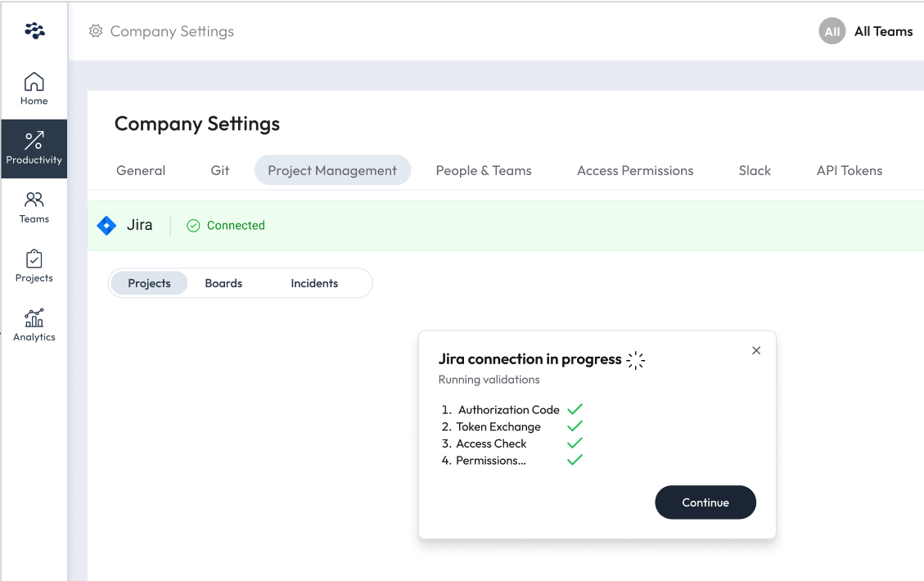Go to the API Tokens tab
The width and height of the screenshot is (924, 581).
coord(850,170)
